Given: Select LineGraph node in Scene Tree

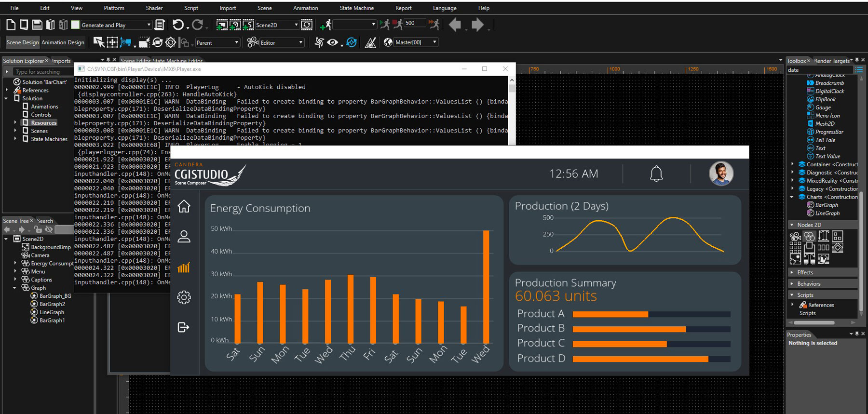Looking at the screenshot, I should point(52,312).
